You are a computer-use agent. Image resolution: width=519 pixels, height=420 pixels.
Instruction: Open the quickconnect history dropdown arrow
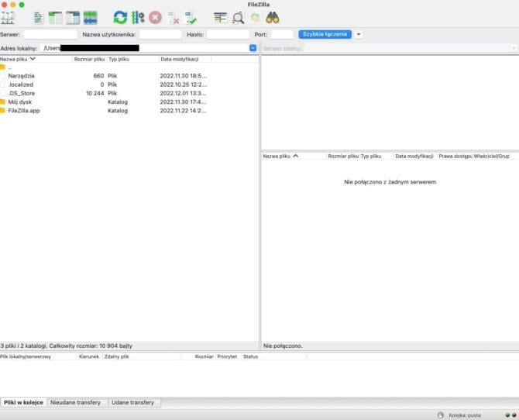359,34
